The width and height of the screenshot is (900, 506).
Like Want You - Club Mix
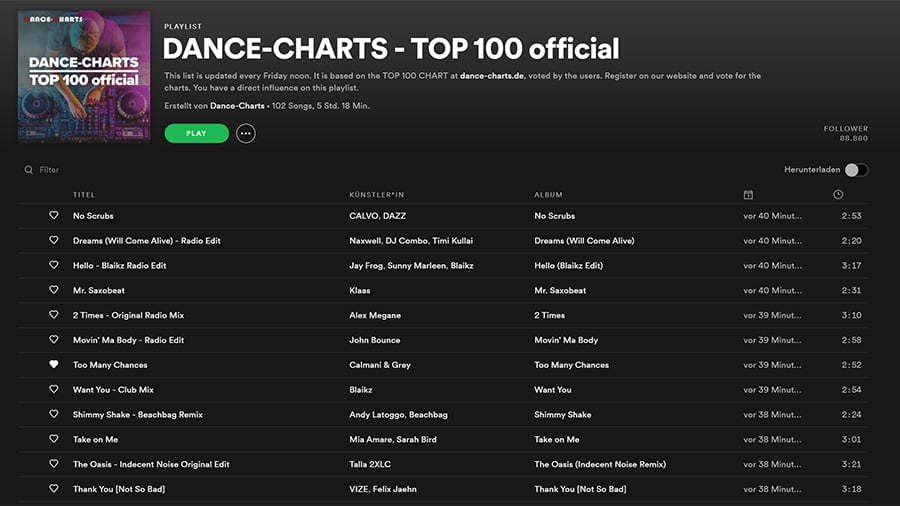click(x=53, y=389)
